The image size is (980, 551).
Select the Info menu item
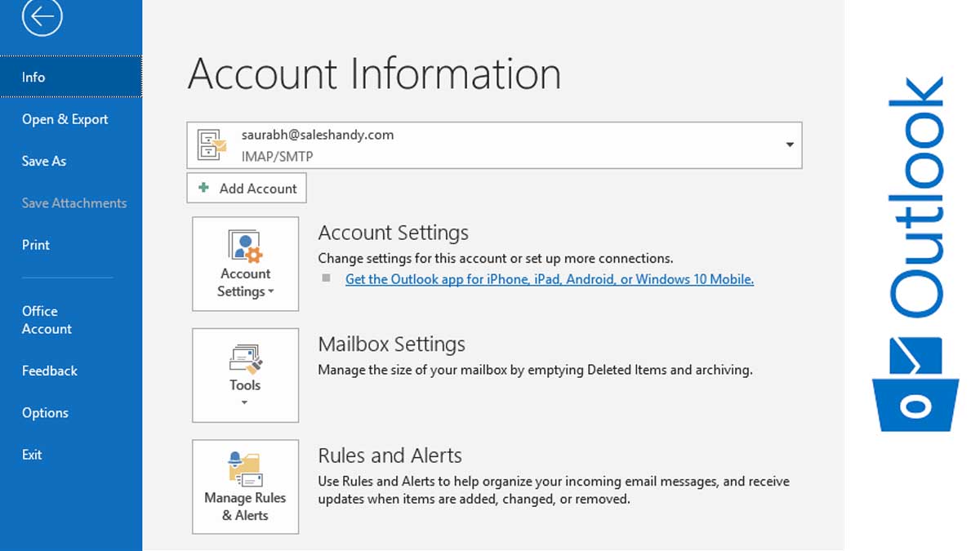(71, 77)
